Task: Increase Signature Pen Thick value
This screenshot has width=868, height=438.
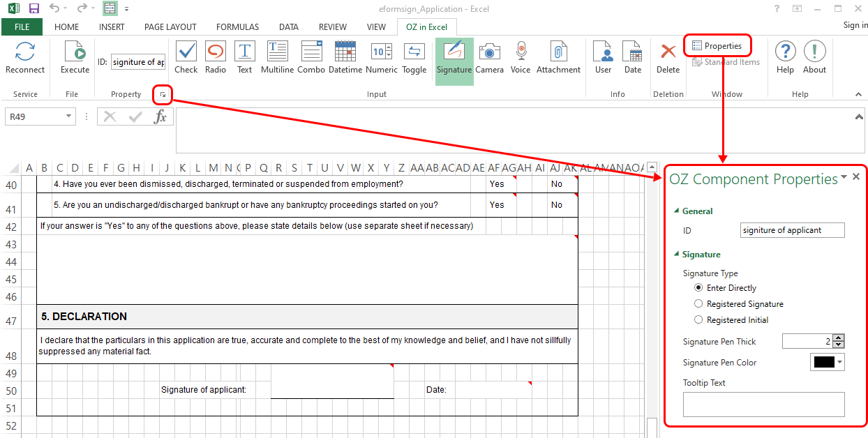Action: click(x=839, y=338)
